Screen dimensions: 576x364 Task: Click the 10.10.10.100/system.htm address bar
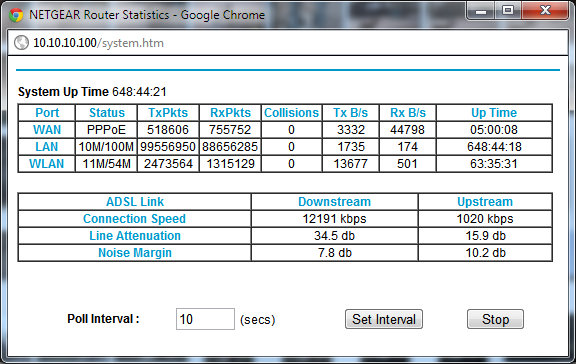click(x=98, y=43)
